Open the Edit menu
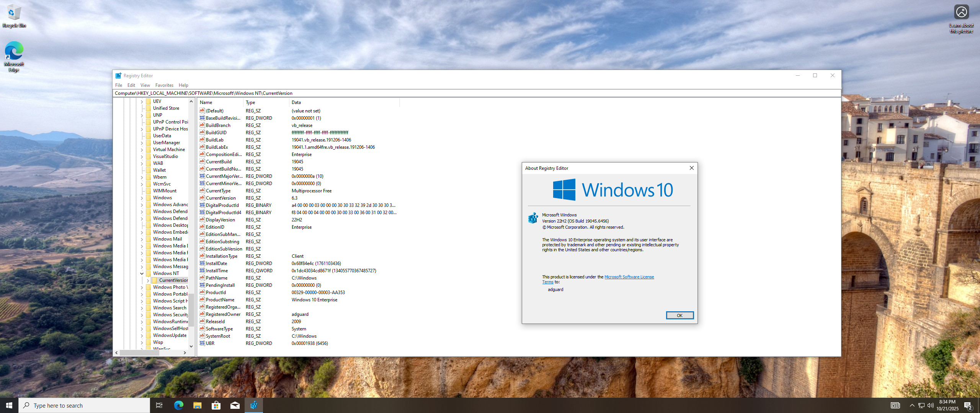Image resolution: width=980 pixels, height=413 pixels. (x=131, y=85)
